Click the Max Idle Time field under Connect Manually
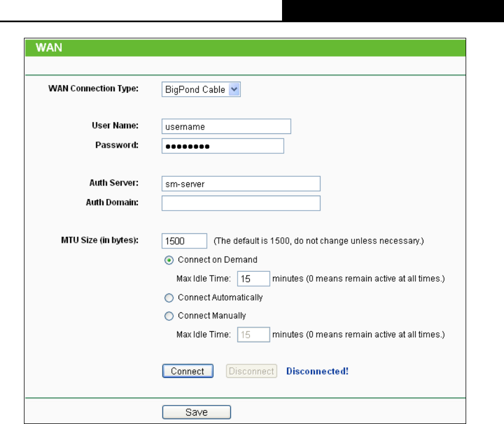Viewport: 504px width, 424px height. [253, 335]
